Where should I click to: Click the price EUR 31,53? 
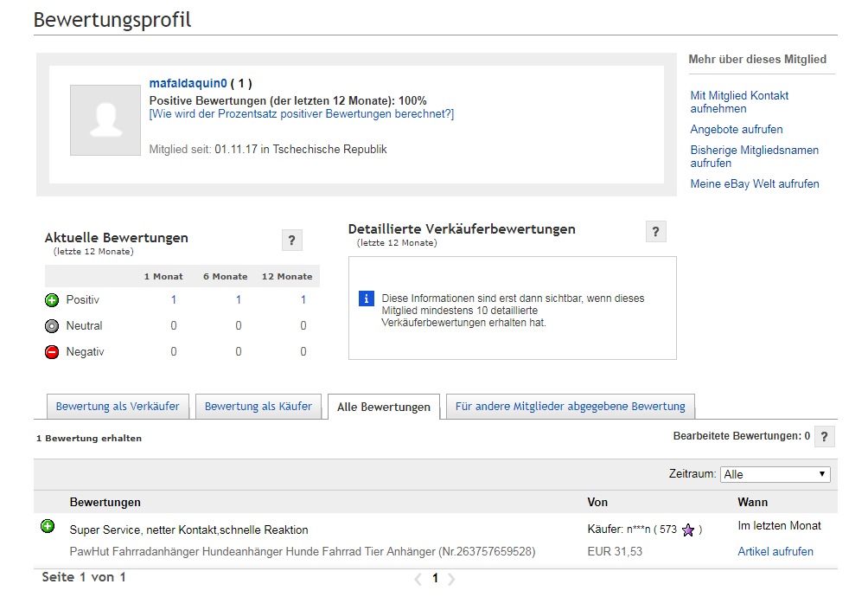click(x=615, y=552)
